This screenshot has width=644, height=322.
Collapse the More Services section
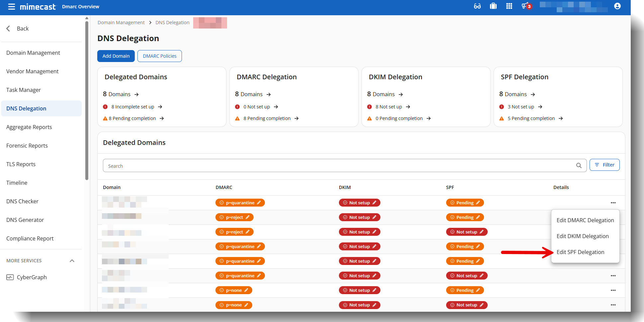[72, 261]
